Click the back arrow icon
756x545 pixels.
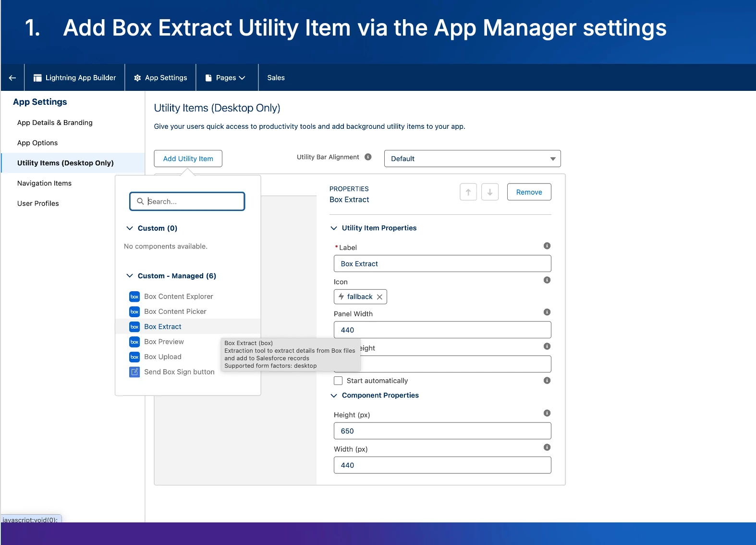pos(12,78)
